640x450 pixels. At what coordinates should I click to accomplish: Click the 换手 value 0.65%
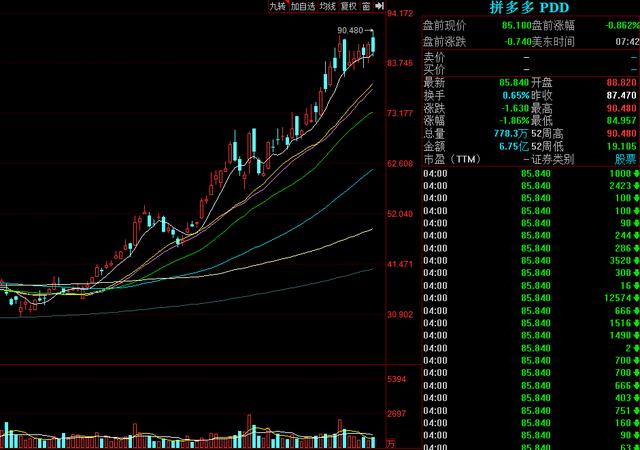516,95
